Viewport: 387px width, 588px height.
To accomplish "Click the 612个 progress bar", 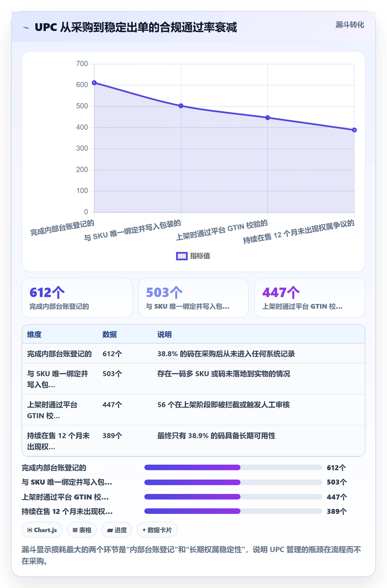I will (233, 468).
